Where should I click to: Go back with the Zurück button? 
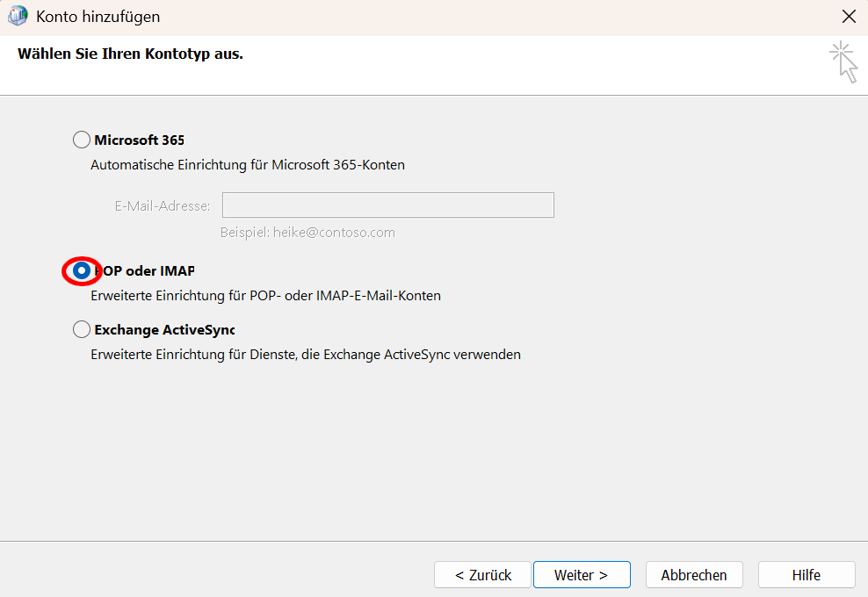pos(482,575)
